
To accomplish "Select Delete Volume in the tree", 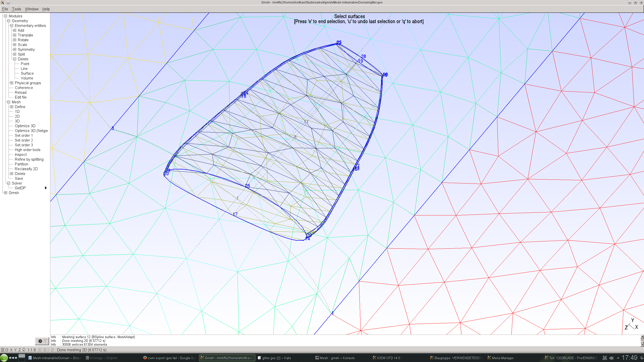I will point(27,78).
